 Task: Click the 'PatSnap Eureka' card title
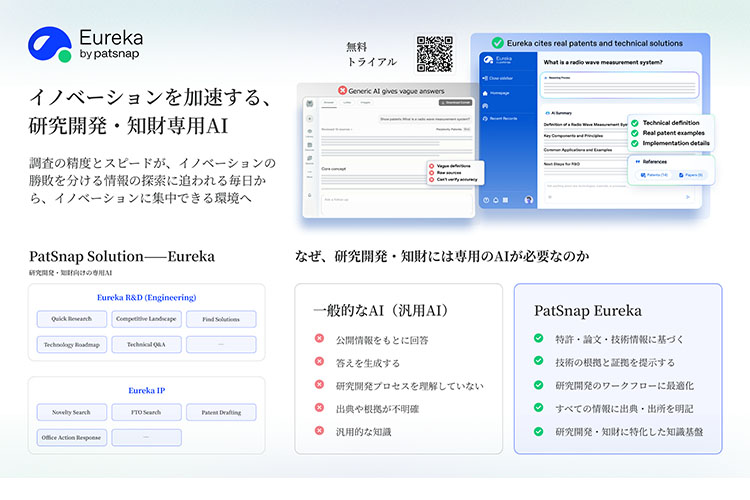[587, 311]
